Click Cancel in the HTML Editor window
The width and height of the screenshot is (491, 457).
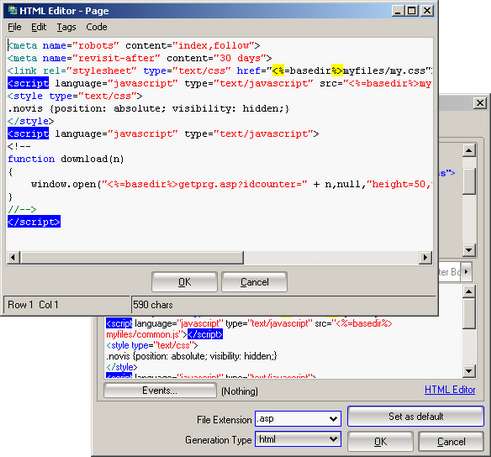pyautogui.click(x=254, y=282)
